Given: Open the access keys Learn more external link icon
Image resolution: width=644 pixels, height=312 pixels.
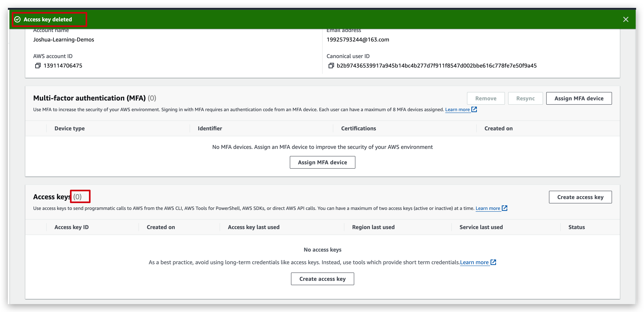Looking at the screenshot, I should (x=505, y=208).
